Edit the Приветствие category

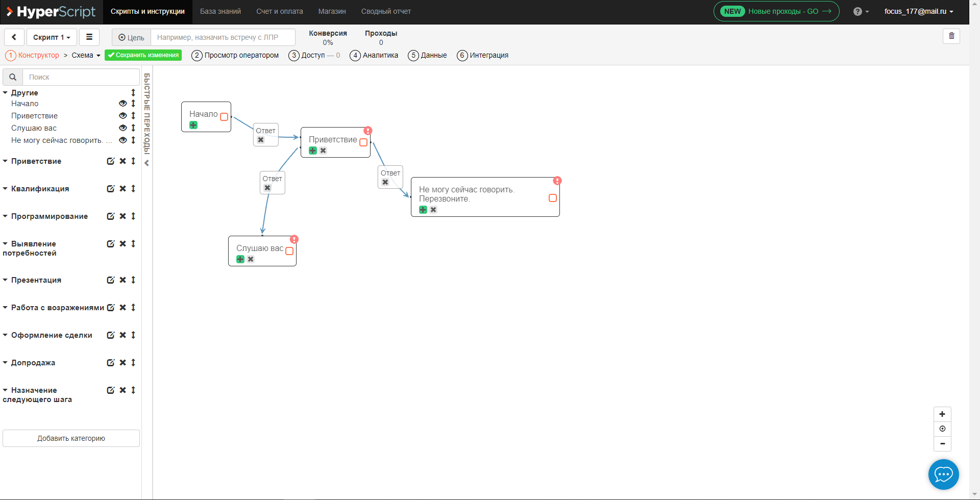(110, 161)
